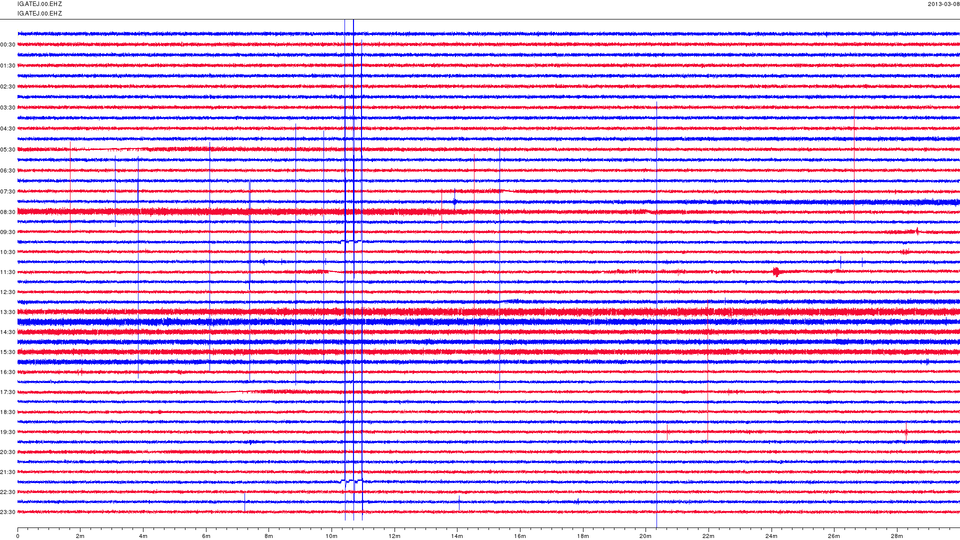The width and height of the screenshot is (960, 540).
Task: Click the '14:30' time label
Action: pos(8,332)
